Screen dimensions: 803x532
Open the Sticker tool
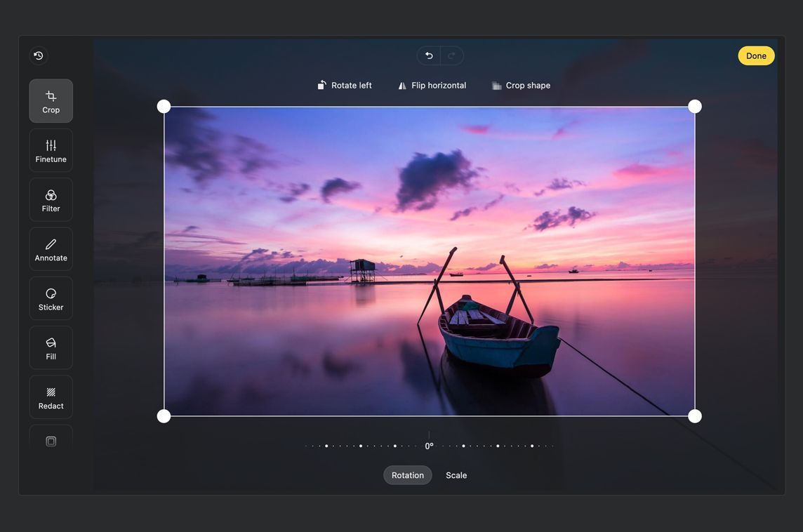coord(51,298)
